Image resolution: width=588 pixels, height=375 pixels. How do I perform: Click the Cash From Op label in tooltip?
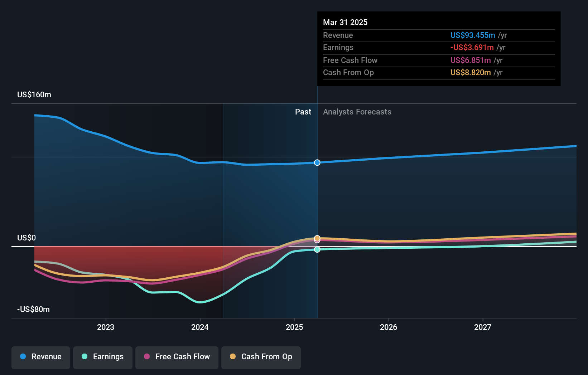pos(348,73)
